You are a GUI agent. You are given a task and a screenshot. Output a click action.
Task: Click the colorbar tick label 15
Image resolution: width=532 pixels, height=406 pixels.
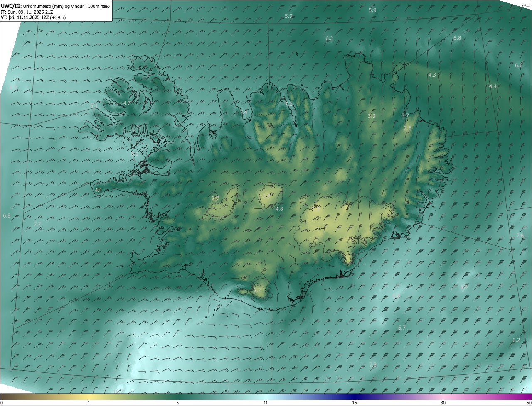tap(355, 403)
